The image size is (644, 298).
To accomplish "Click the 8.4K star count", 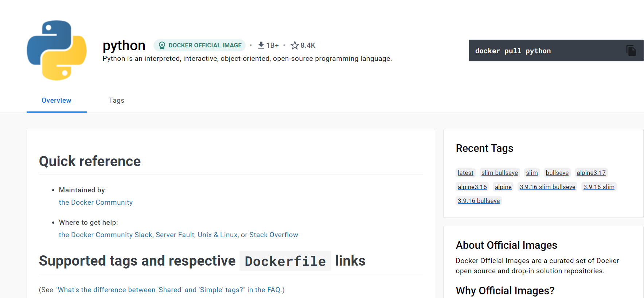I will click(x=308, y=45).
